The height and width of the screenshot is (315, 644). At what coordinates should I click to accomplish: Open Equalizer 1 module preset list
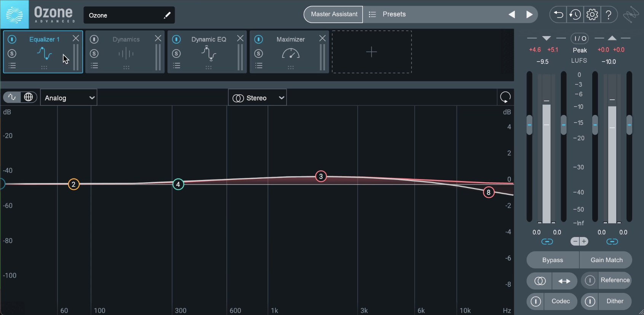pyautogui.click(x=12, y=66)
